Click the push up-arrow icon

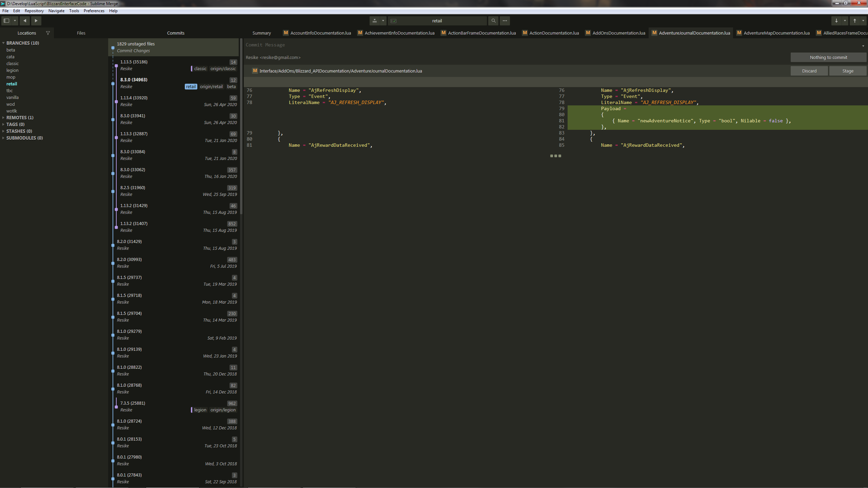coord(854,21)
